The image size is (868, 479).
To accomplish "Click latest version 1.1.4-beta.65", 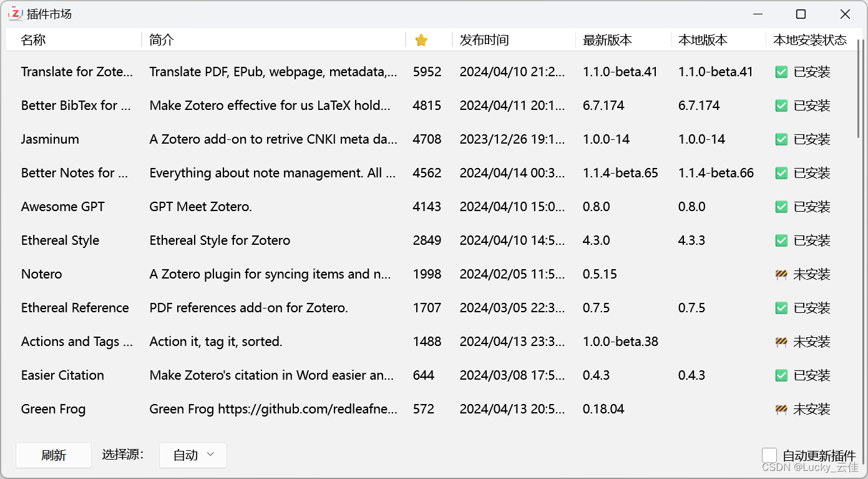I will pos(620,173).
